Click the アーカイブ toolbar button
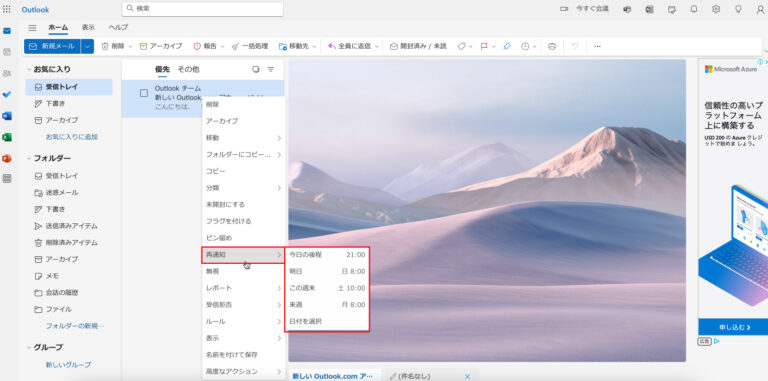 [x=161, y=46]
